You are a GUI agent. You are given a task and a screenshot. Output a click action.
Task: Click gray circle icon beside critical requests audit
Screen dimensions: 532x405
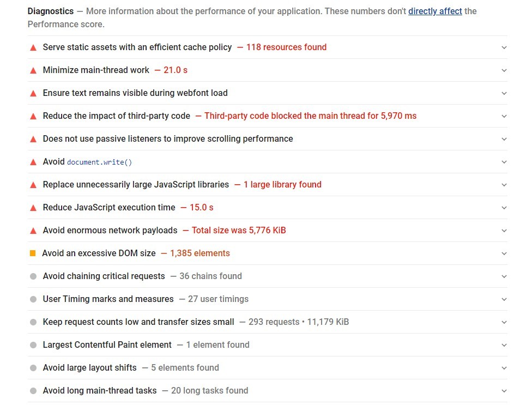(x=33, y=276)
